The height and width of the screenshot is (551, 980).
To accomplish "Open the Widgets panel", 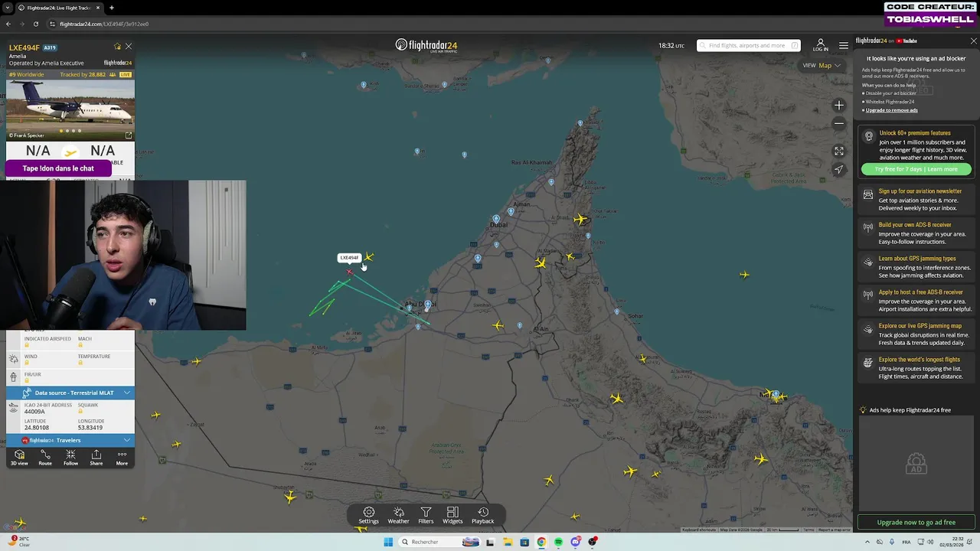I will (452, 515).
